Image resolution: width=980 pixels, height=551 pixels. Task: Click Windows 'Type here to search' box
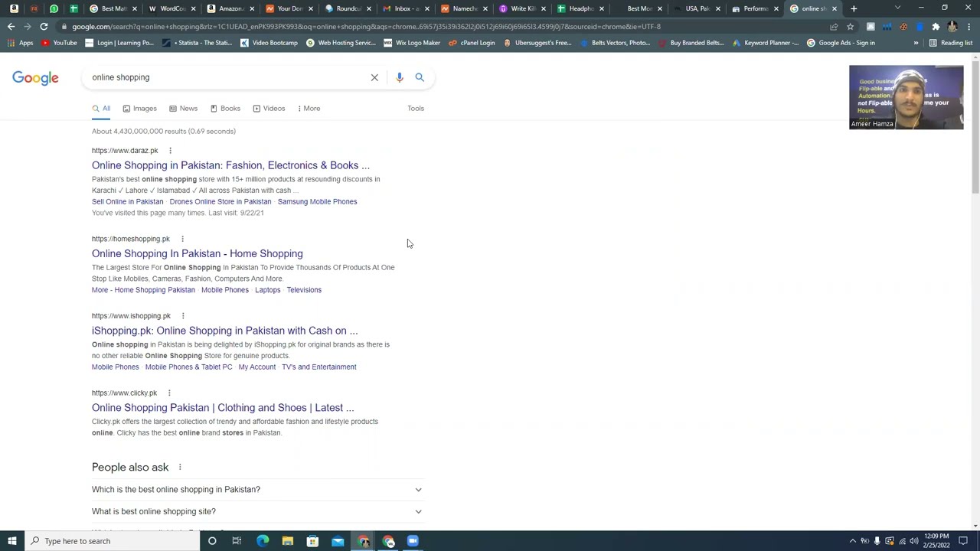(x=111, y=541)
